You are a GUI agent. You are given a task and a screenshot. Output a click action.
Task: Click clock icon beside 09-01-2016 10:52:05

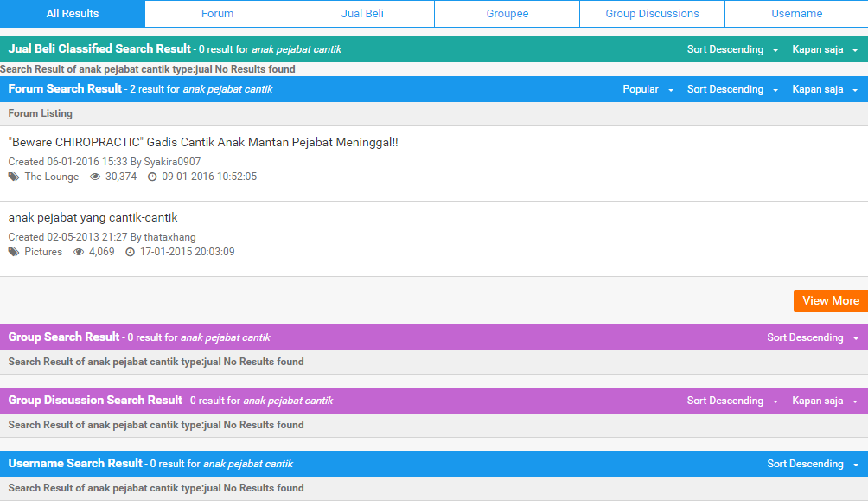[x=152, y=177]
